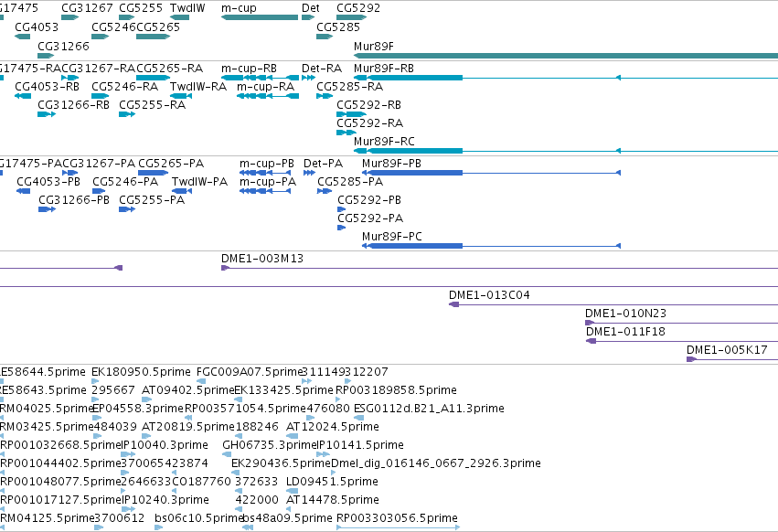Screen dimensions: 778x532
Task: Click the m-cup-PA protein label
Action: pos(268,182)
